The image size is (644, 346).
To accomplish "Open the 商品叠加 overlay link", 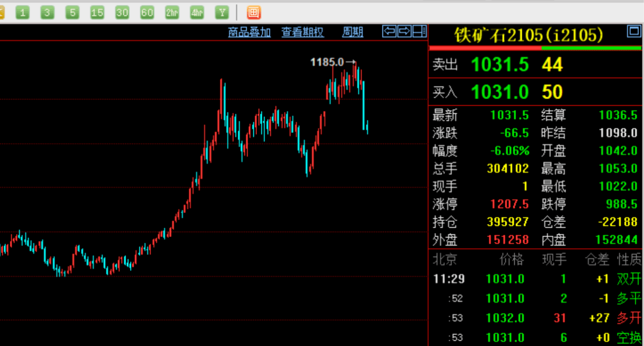I will pos(249,32).
